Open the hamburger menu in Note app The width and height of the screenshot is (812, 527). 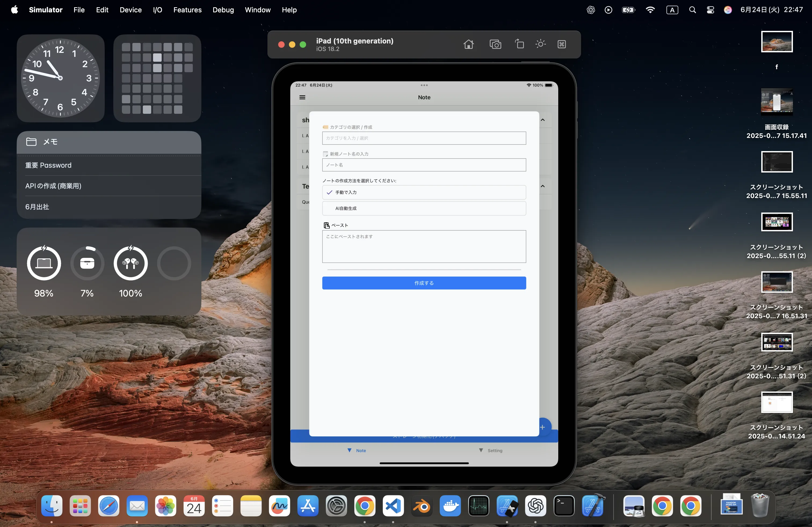pyautogui.click(x=302, y=97)
